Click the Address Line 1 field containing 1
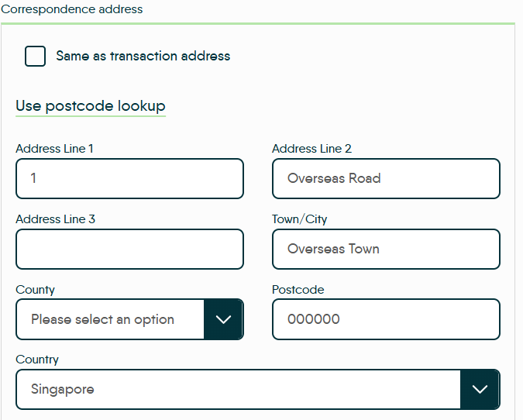This screenshot has width=523, height=420. tap(129, 178)
